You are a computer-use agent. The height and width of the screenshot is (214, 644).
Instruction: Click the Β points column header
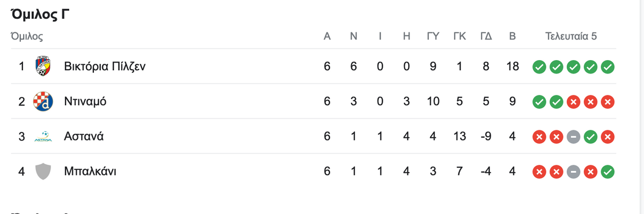[512, 36]
